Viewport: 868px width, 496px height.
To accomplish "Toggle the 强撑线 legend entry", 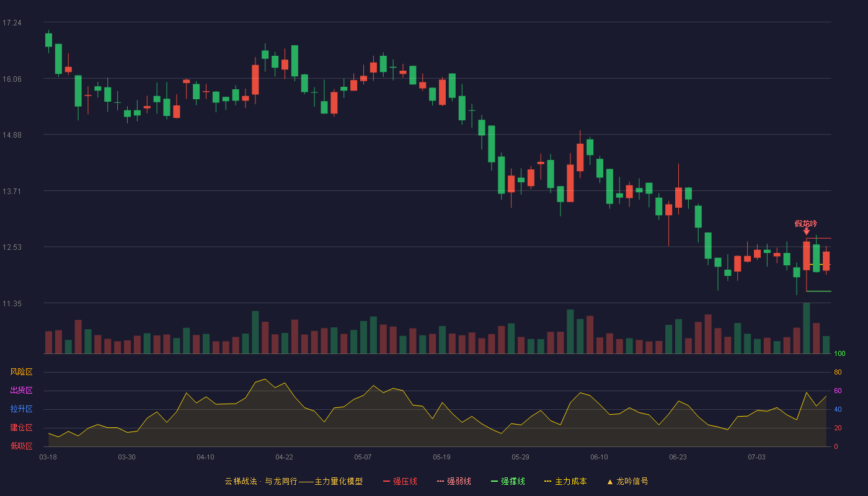I will [508, 481].
